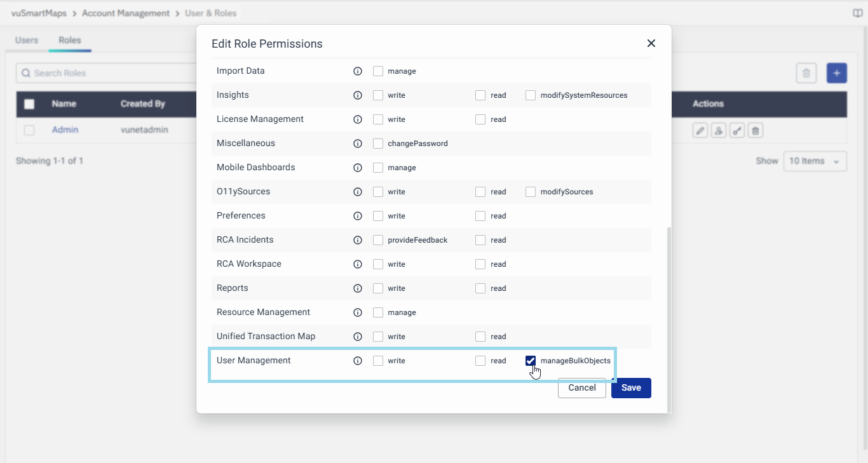Viewport: 868px width, 463px height.
Task: Save the role permissions
Action: [x=630, y=388]
